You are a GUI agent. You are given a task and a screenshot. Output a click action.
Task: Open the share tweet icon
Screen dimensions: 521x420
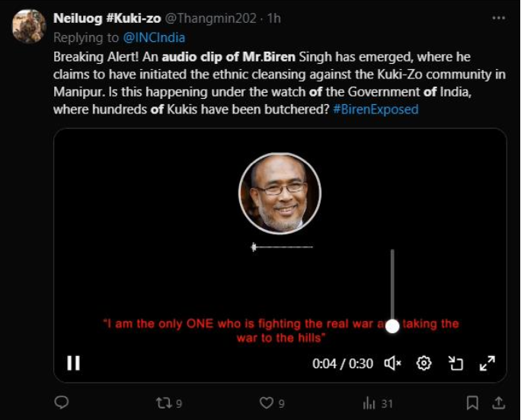pos(498,402)
